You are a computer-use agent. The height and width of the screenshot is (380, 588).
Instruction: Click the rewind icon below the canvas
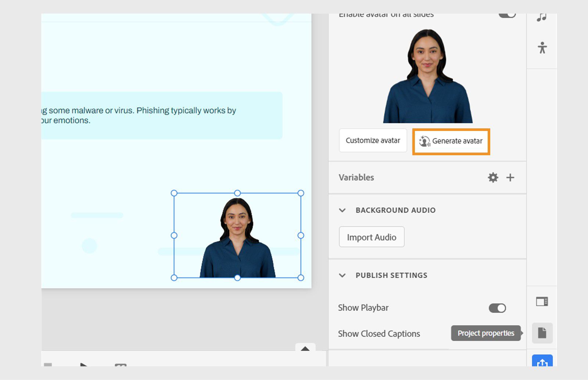click(x=120, y=367)
